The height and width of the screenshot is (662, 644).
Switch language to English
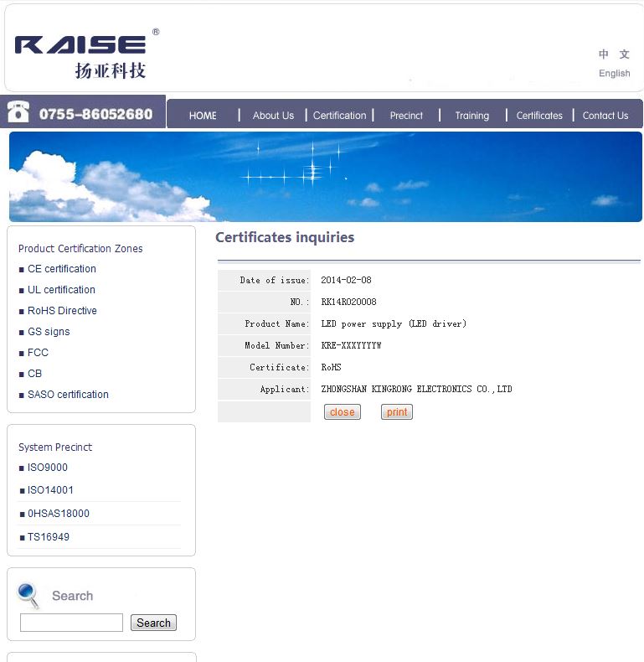coord(614,73)
